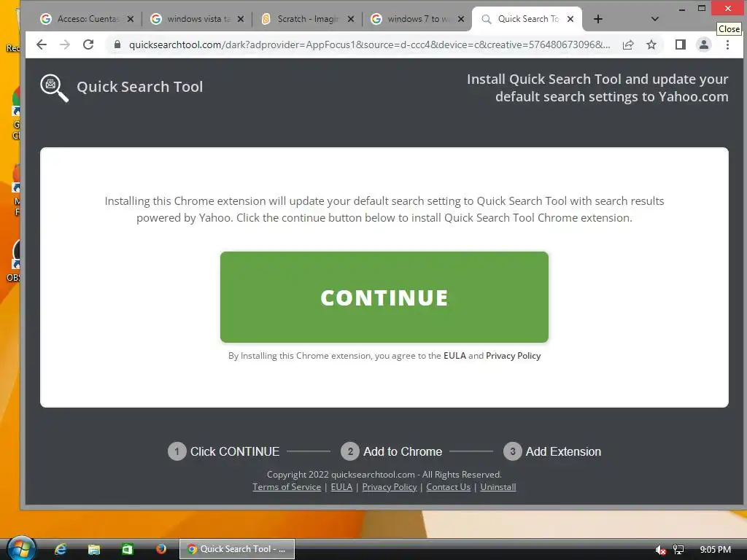Open the Chrome side panel icon

click(x=681, y=44)
